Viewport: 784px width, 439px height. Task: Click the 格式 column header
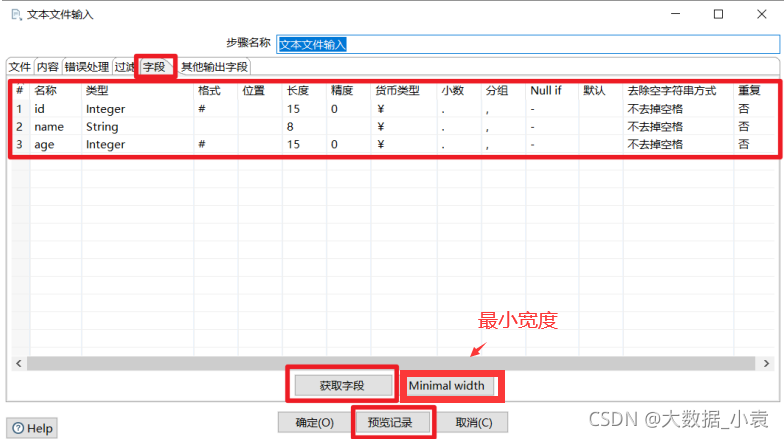click(x=216, y=90)
